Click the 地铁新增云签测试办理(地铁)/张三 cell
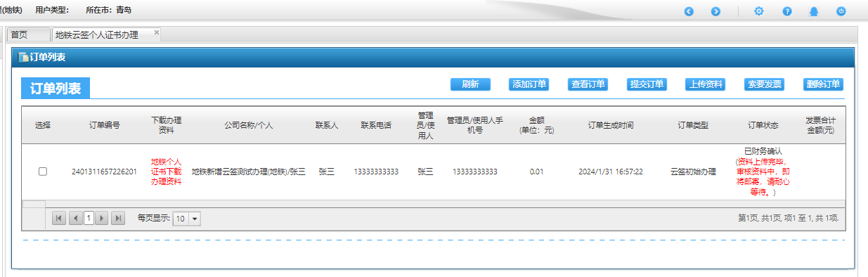Image resolution: width=868 pixels, height=277 pixels. pos(249,172)
